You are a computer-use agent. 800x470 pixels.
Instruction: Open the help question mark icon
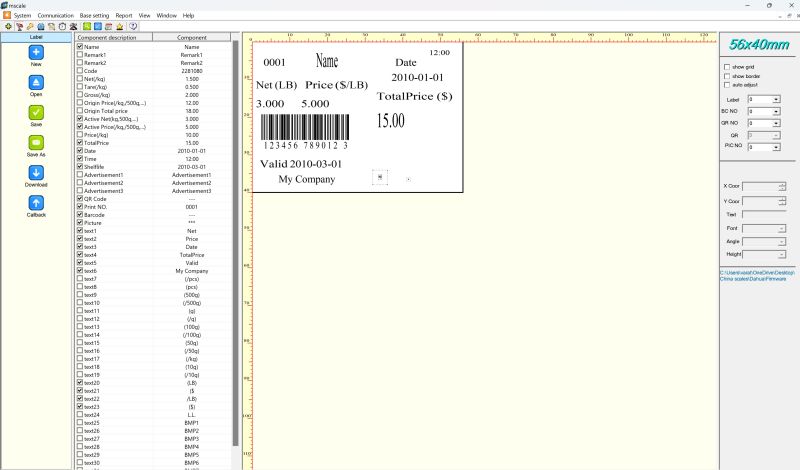(x=134, y=26)
